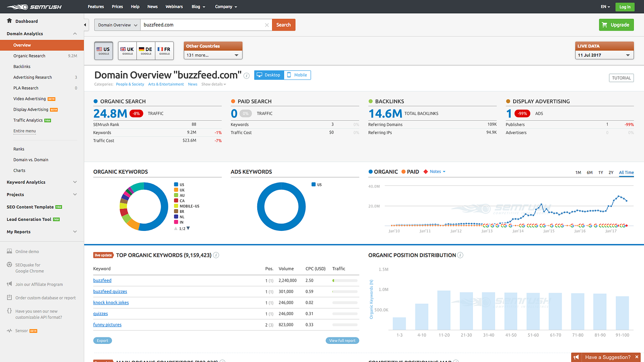
Task: Toggle US in organic keywords legend
Action: (x=179, y=185)
